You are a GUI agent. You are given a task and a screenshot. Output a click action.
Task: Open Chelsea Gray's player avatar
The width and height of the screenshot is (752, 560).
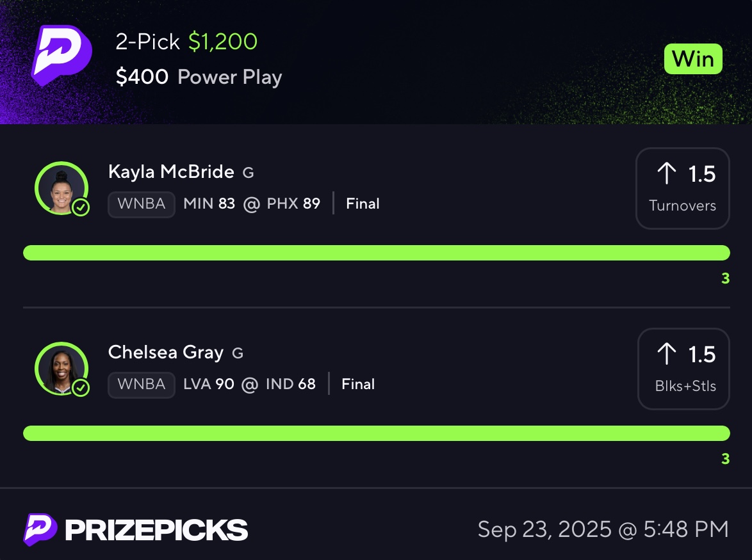tap(61, 369)
